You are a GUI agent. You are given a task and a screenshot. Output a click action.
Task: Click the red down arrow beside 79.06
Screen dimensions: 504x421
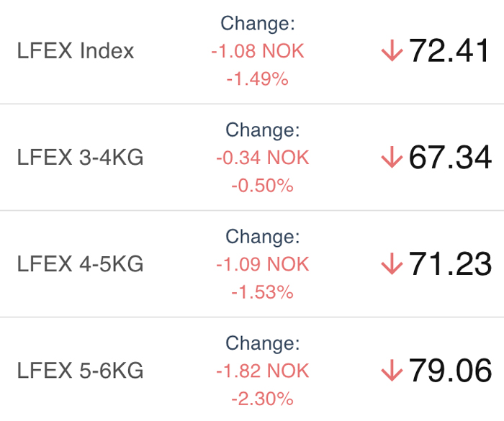(x=392, y=370)
